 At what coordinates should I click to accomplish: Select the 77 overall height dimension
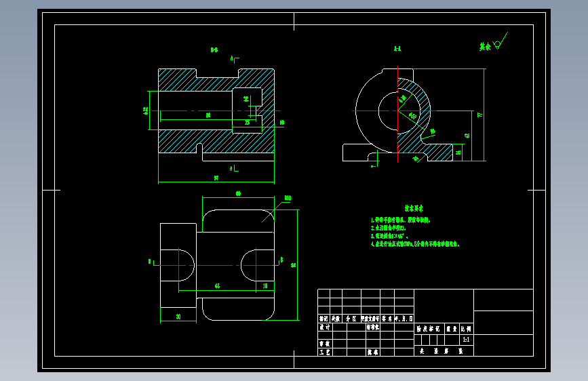tap(479, 115)
